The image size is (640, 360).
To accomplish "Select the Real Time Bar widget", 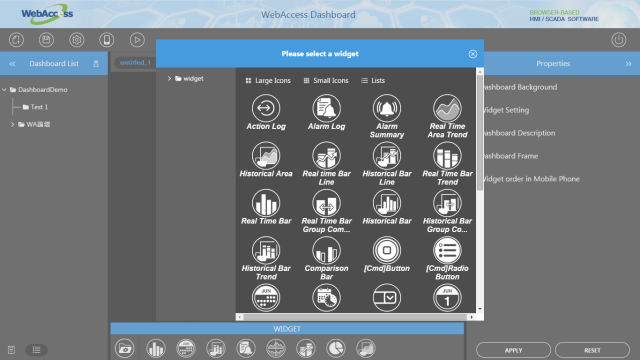I will 266,207.
